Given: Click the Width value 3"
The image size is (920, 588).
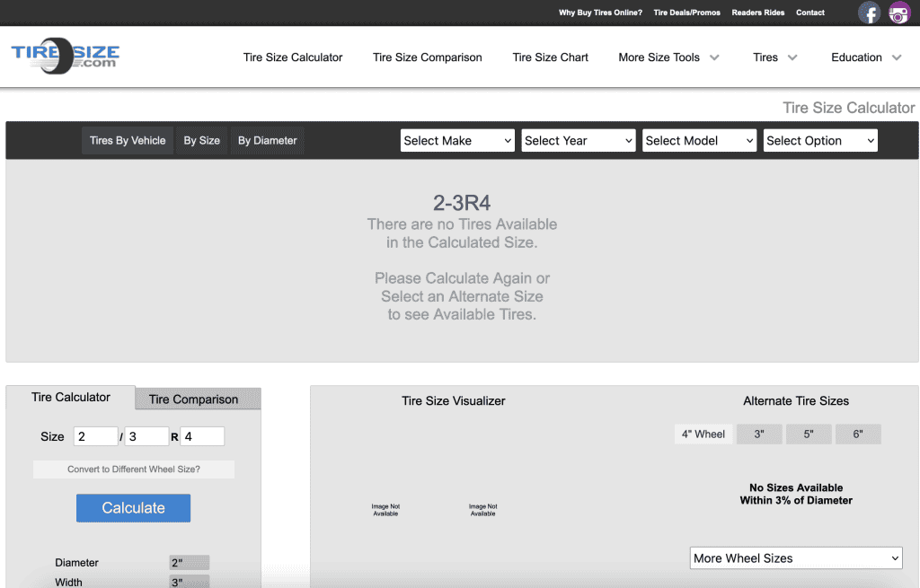Looking at the screenshot, I should [x=189, y=582].
